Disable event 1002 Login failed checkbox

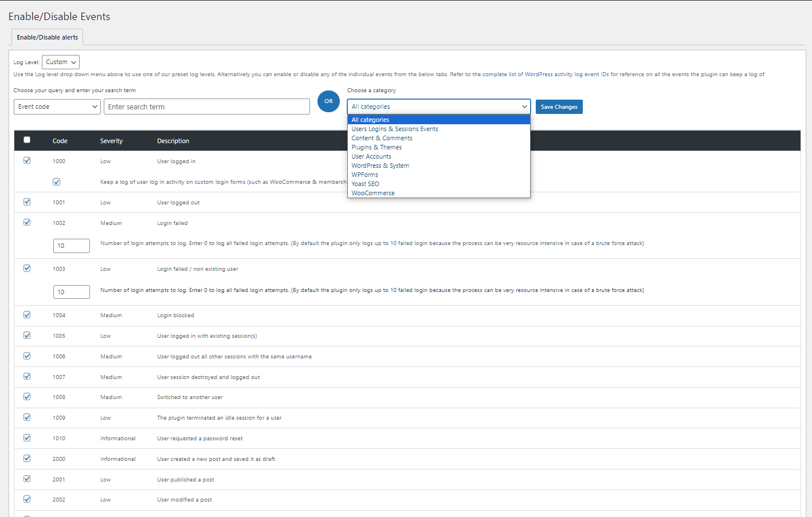pyautogui.click(x=27, y=222)
